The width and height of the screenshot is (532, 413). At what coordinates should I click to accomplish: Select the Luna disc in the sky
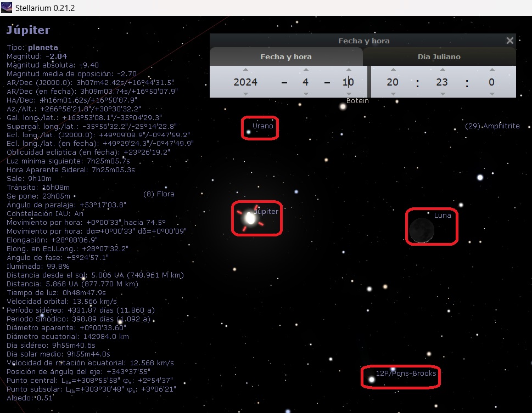tap(421, 230)
